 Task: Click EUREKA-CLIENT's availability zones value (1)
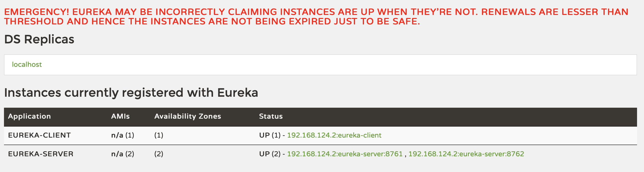point(158,135)
